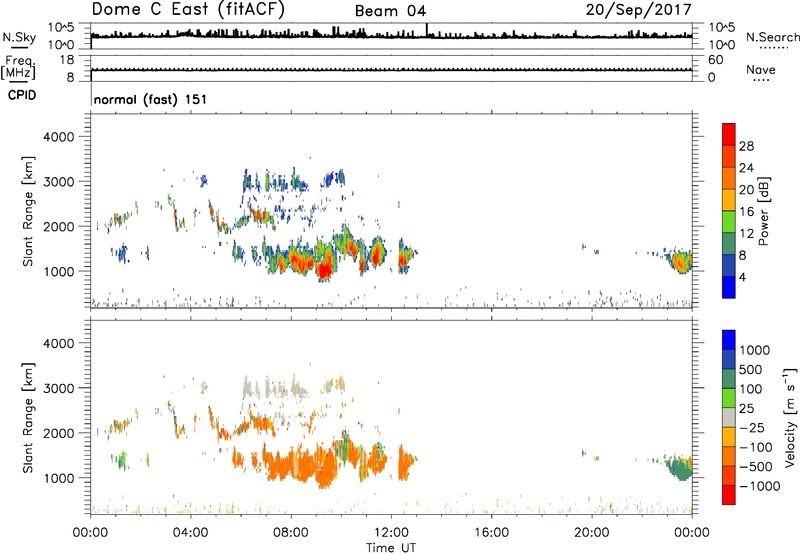Pick the gray segment of Velocity color bar
800x554 pixels.
pos(729,418)
